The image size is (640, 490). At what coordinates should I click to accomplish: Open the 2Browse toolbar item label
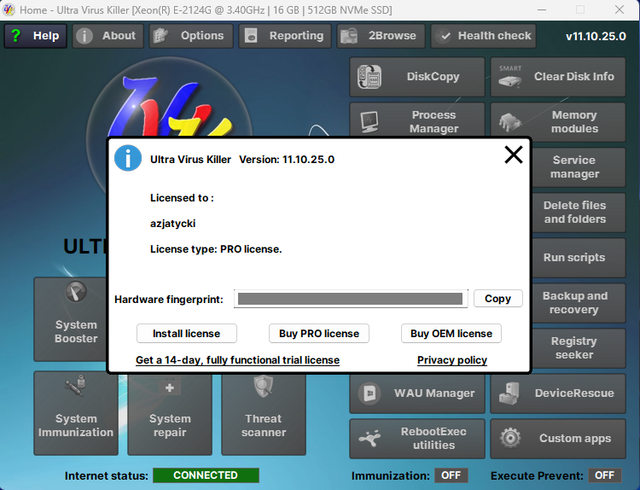point(392,36)
